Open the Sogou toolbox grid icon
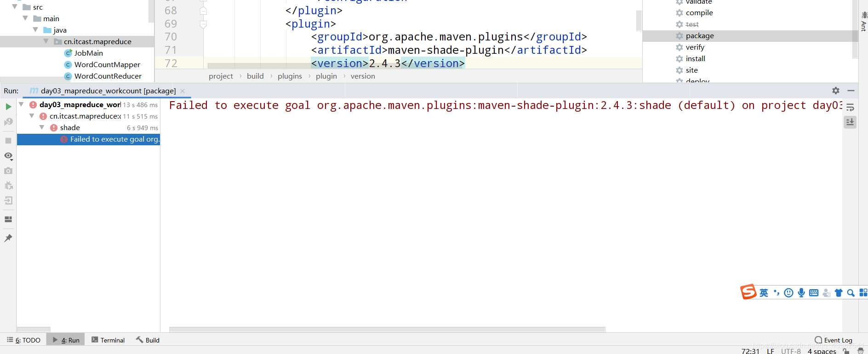This screenshot has height=354, width=868. pyautogui.click(x=863, y=293)
